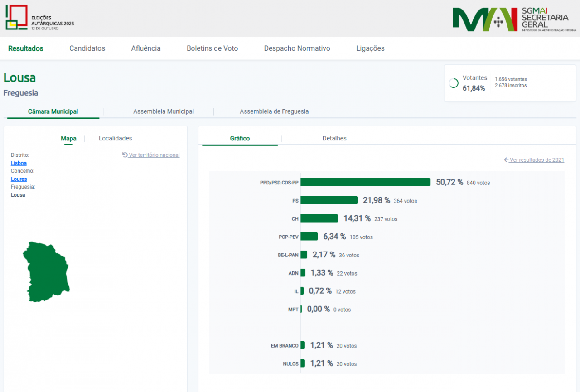Open the Detalhes results tab
The width and height of the screenshot is (580, 392).
(334, 139)
